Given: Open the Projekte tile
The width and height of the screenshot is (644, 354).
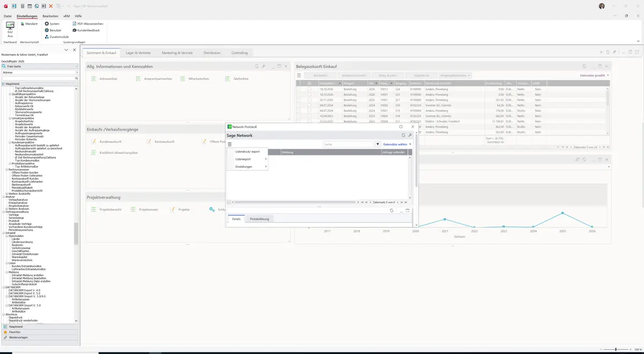Looking at the screenshot, I should tap(180, 209).
